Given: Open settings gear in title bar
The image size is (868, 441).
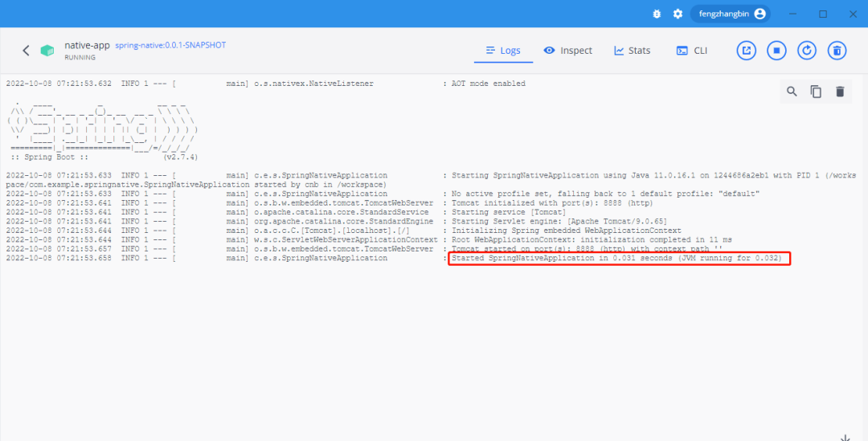Looking at the screenshot, I should [678, 14].
